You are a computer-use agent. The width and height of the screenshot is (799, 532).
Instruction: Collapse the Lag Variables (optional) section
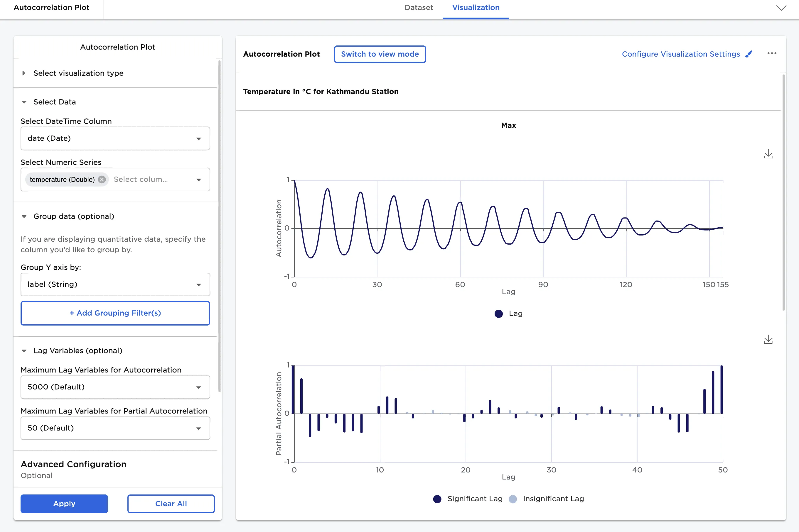(24, 351)
